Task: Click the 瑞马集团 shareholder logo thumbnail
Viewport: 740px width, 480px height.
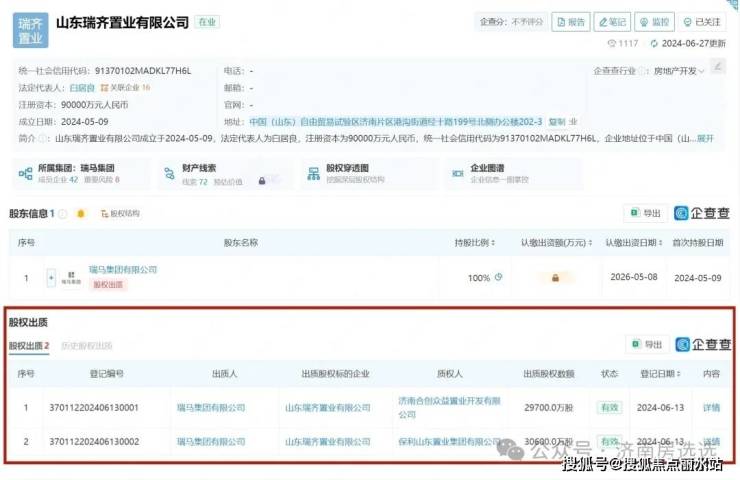Action: (x=71, y=278)
